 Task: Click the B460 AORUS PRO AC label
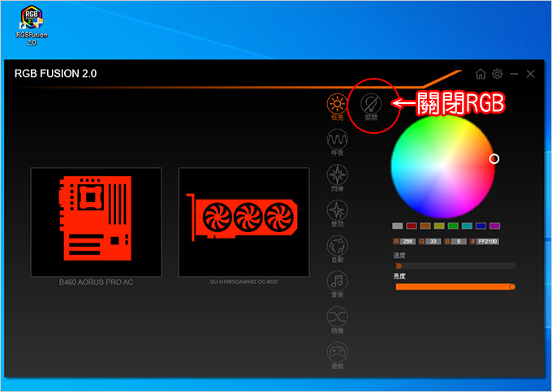click(x=96, y=282)
